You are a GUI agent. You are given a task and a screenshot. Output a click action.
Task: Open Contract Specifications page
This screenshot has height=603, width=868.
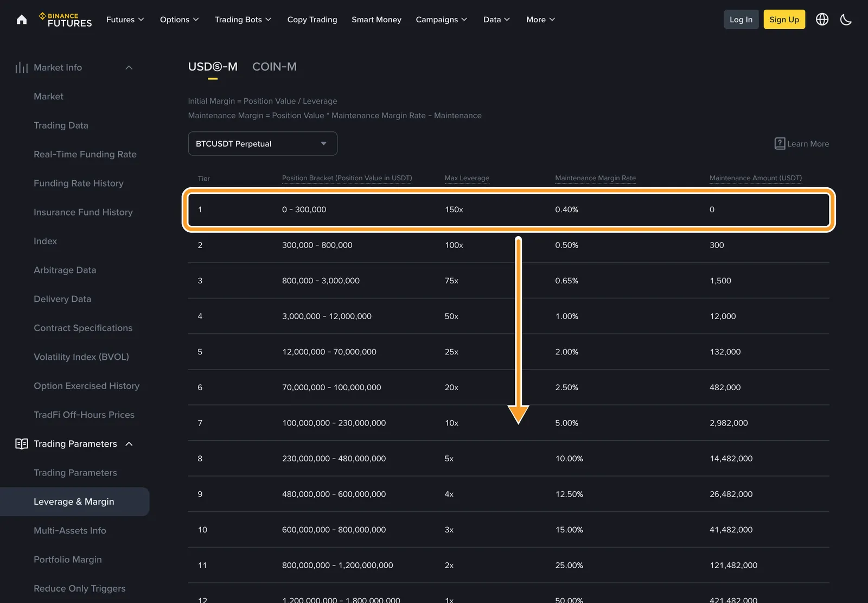click(x=83, y=328)
